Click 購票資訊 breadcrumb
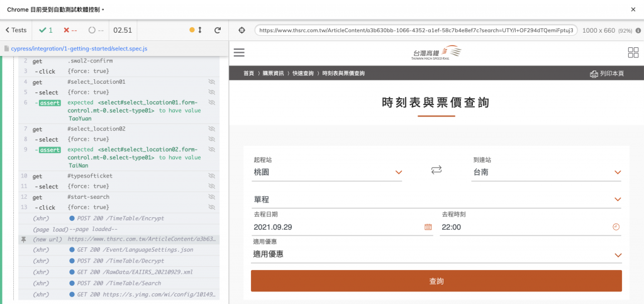The image size is (644, 304). pos(273,74)
